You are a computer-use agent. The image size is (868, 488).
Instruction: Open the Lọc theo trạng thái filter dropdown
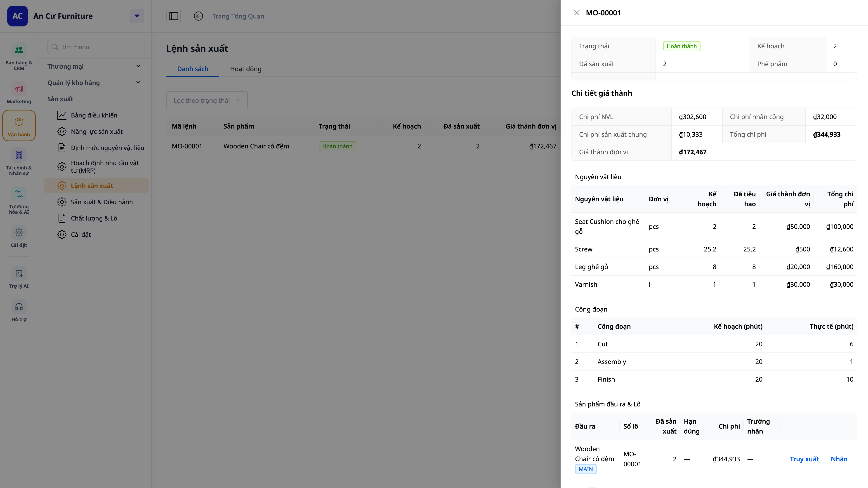tap(207, 100)
